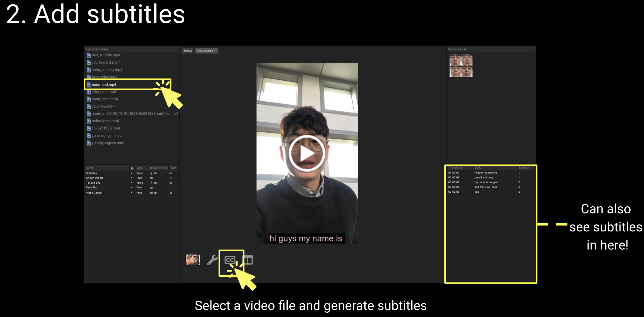Screen dimensions: 644x317
Task: Click cloud state icon in Video Concat row
Action: tap(171, 193)
